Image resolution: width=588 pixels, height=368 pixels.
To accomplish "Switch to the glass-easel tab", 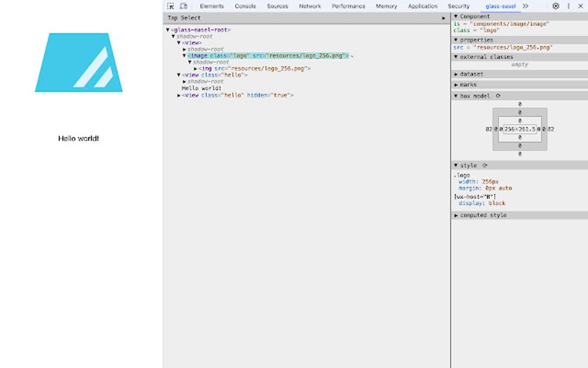I will point(500,6).
